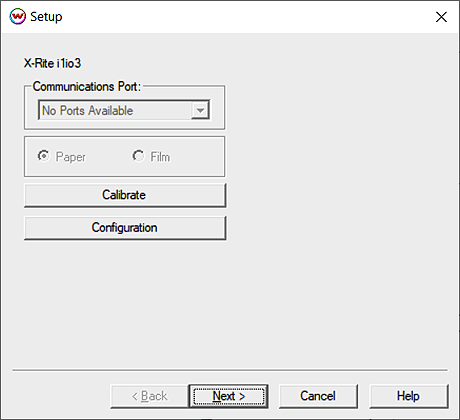The image size is (460, 420).
Task: Select the Paper radio button
Action: (x=44, y=156)
